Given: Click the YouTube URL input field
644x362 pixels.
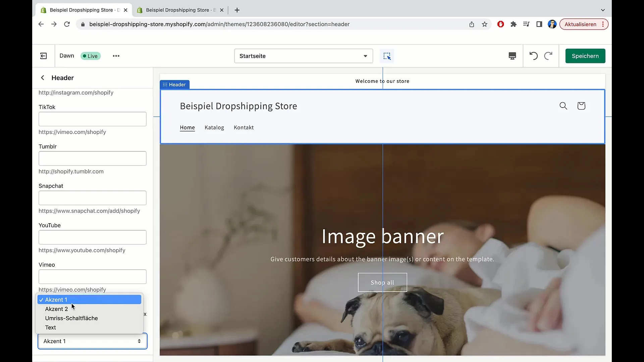Looking at the screenshot, I should pos(93,237).
